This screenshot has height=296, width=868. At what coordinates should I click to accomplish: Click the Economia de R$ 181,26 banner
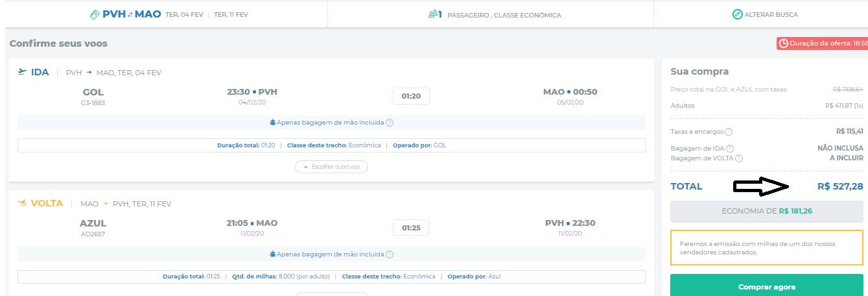[x=766, y=211]
